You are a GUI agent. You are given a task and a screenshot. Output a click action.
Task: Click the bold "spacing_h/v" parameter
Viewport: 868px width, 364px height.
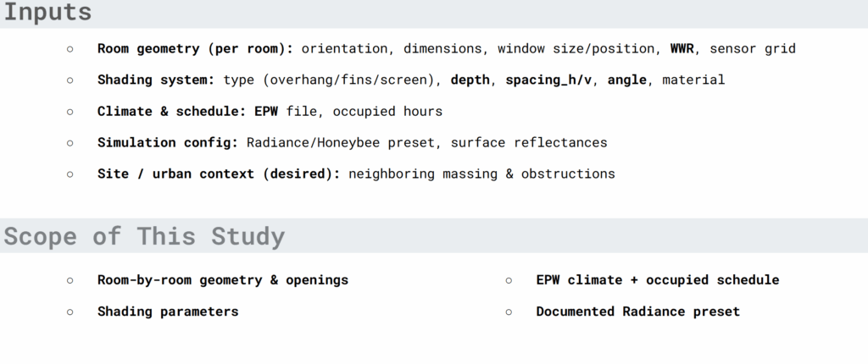click(x=548, y=80)
